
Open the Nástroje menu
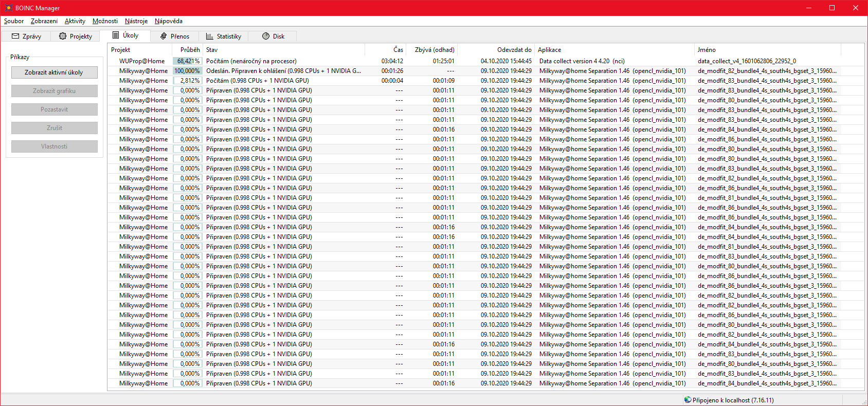tap(136, 21)
